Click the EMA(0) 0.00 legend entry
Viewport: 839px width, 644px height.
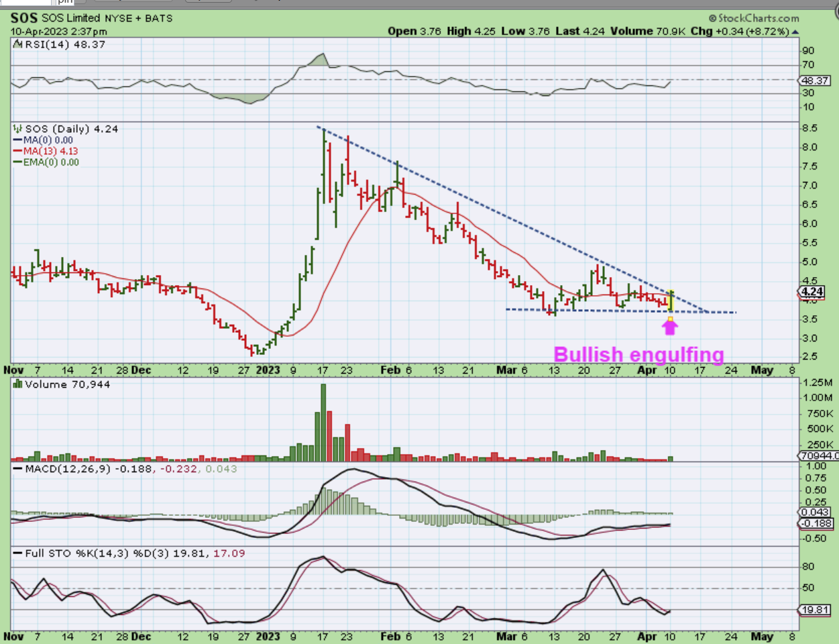pos(50,162)
